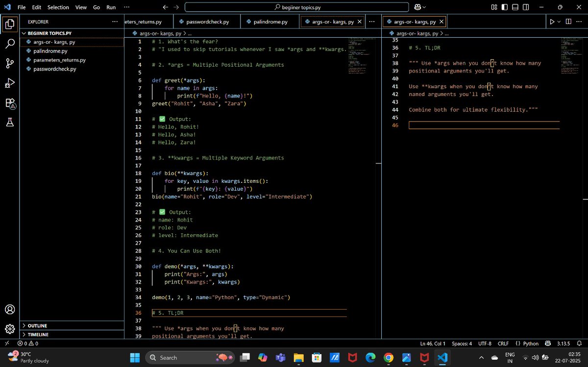Open the Go menu
Screen dimensions: 588x367
[97, 7]
